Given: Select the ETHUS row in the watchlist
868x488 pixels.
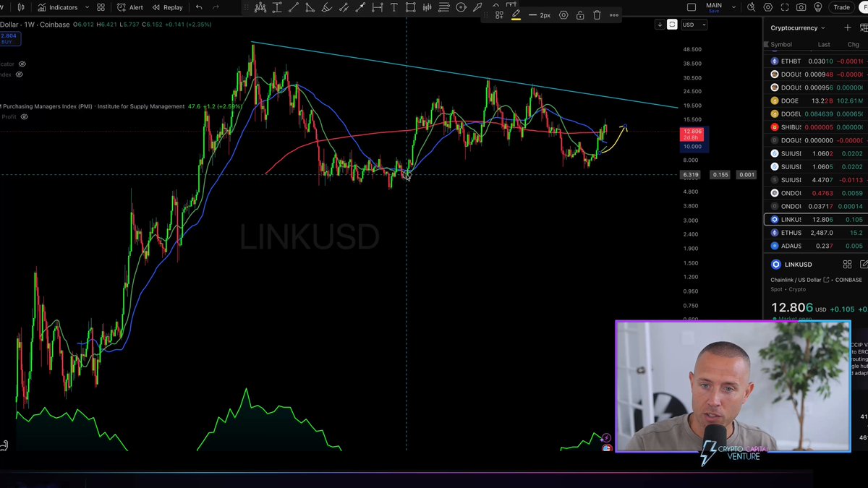Looking at the screenshot, I should click(816, 233).
